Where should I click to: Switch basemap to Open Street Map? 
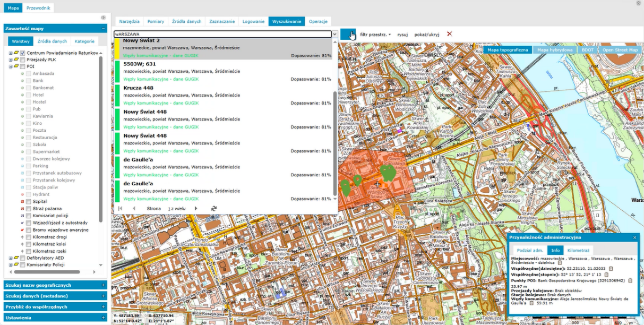tap(620, 50)
